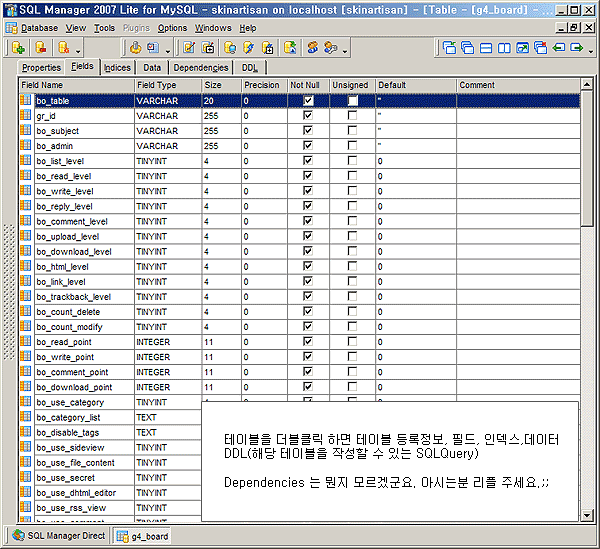
Task: Click the joystick-shaped connect icon
Action: [x=135, y=48]
